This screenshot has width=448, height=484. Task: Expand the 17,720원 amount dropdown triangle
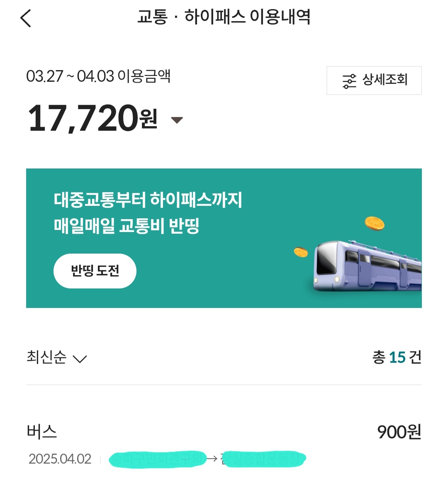point(177,120)
